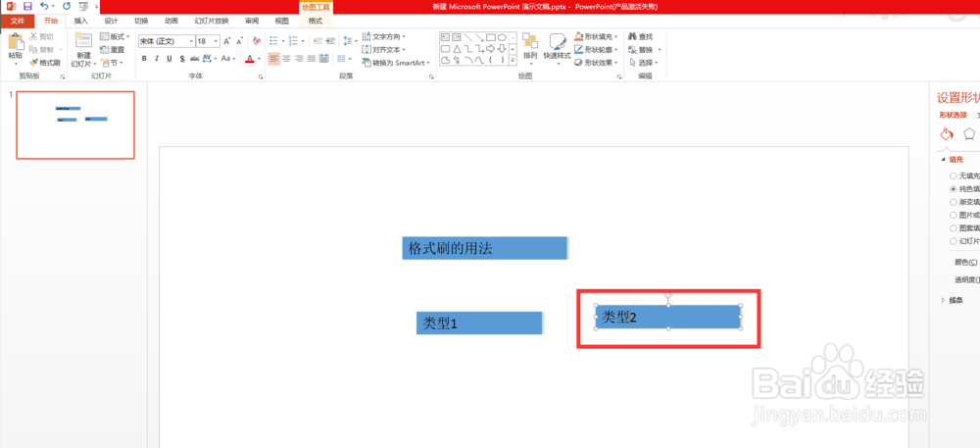Expand the shapes gallery with More arrow
The height and width of the screenshot is (448, 980).
(x=513, y=61)
